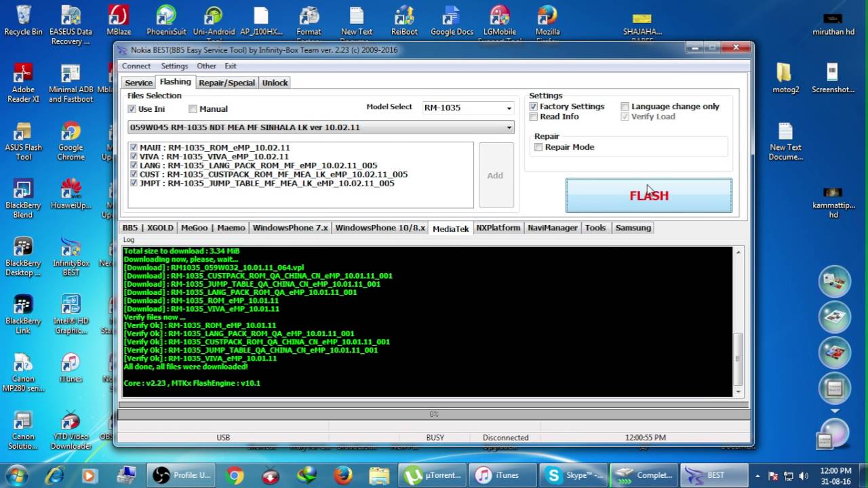This screenshot has height=488, width=868.
Task: Click the Windows Start orb
Action: tap(16, 474)
